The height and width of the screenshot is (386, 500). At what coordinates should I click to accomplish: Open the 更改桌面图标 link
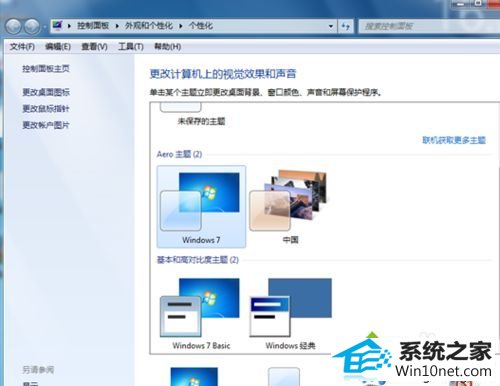(46, 92)
